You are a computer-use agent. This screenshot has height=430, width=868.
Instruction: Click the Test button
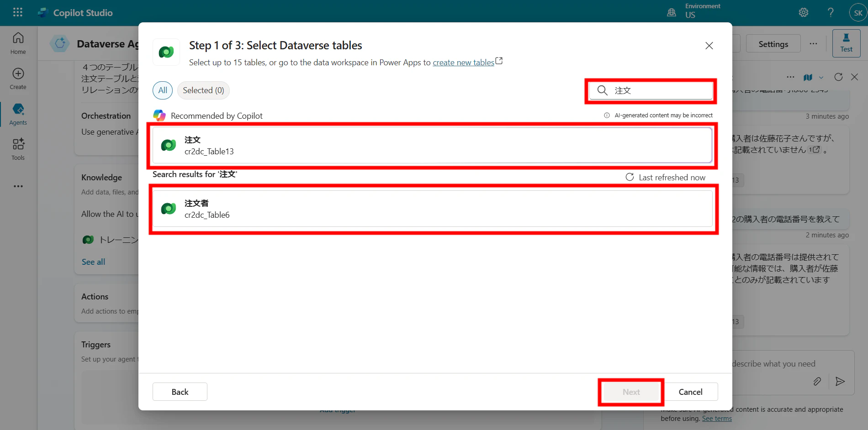tap(846, 43)
